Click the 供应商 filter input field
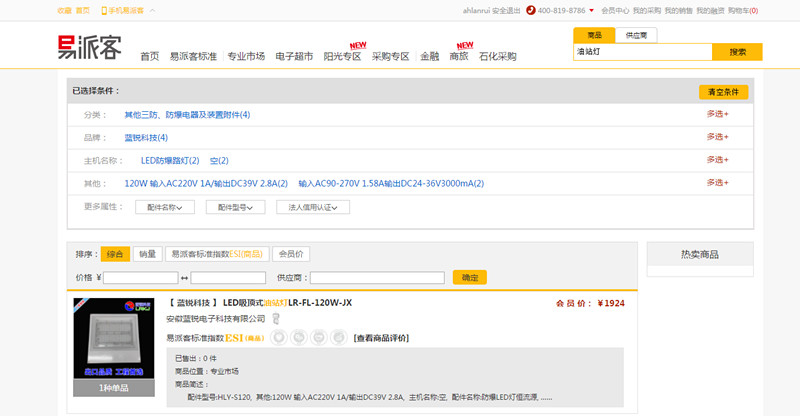 [376, 277]
